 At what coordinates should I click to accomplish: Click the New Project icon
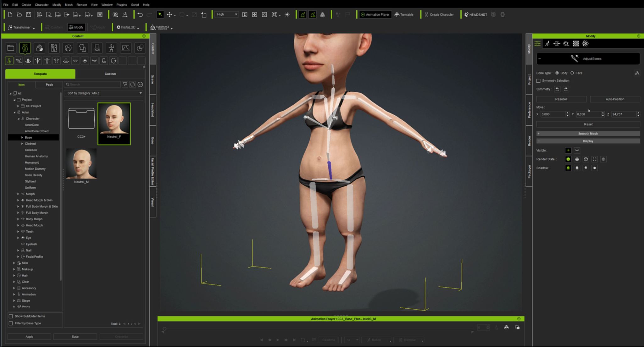[x=10, y=14]
